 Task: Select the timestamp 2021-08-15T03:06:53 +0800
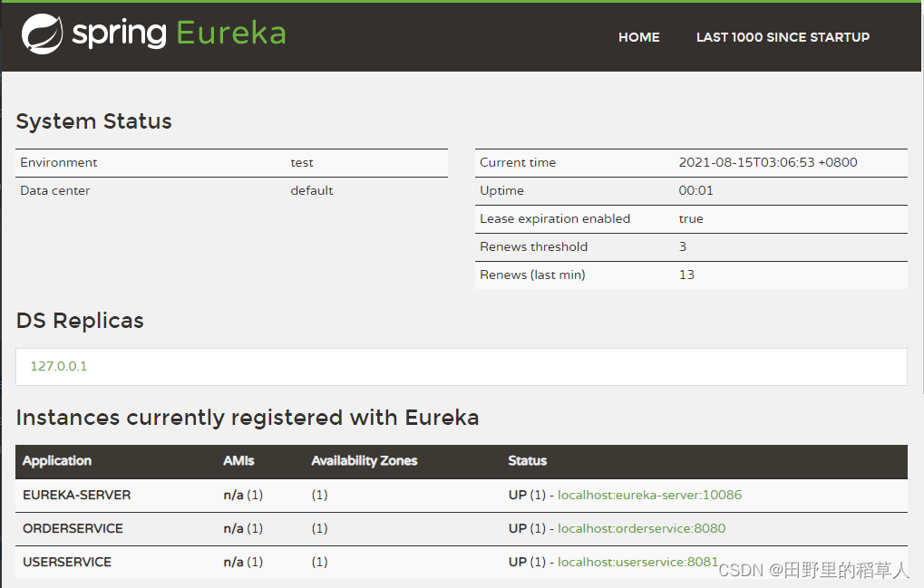click(x=768, y=162)
